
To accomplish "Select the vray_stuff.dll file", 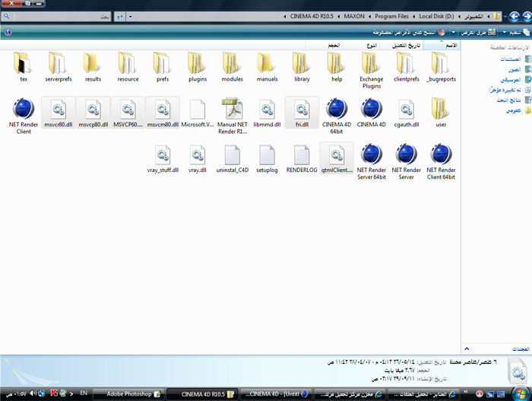I will 163,158.
